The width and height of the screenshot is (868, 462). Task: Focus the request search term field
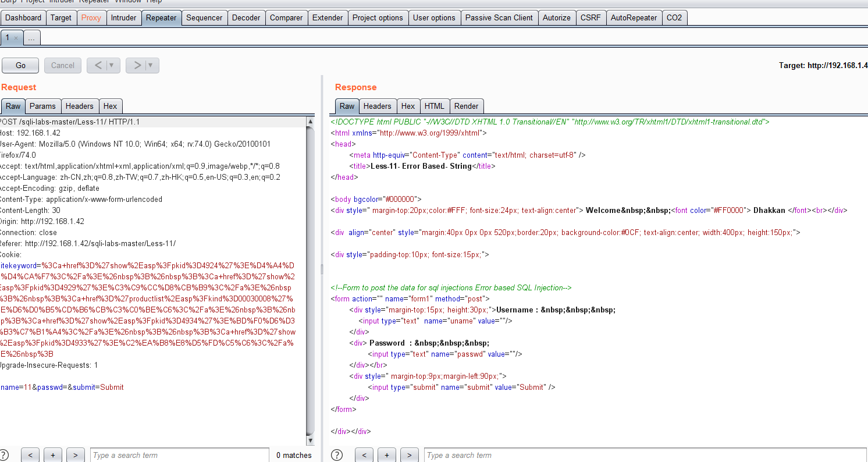(179, 455)
